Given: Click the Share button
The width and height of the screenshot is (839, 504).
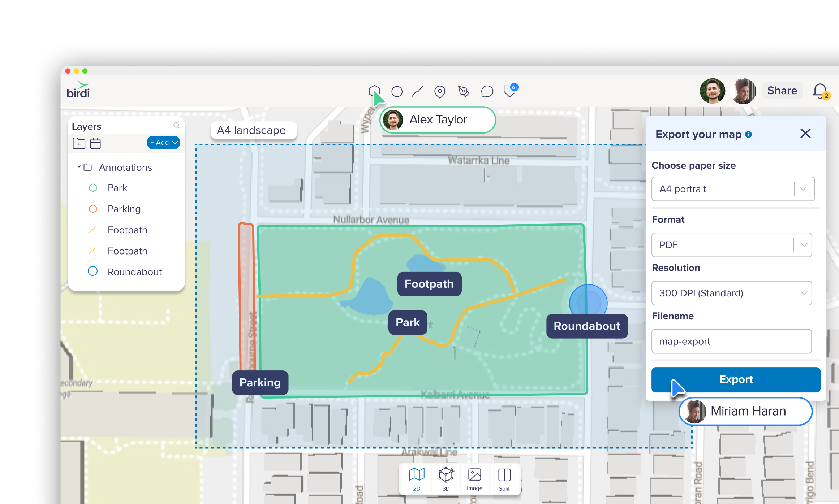Looking at the screenshot, I should click(782, 91).
